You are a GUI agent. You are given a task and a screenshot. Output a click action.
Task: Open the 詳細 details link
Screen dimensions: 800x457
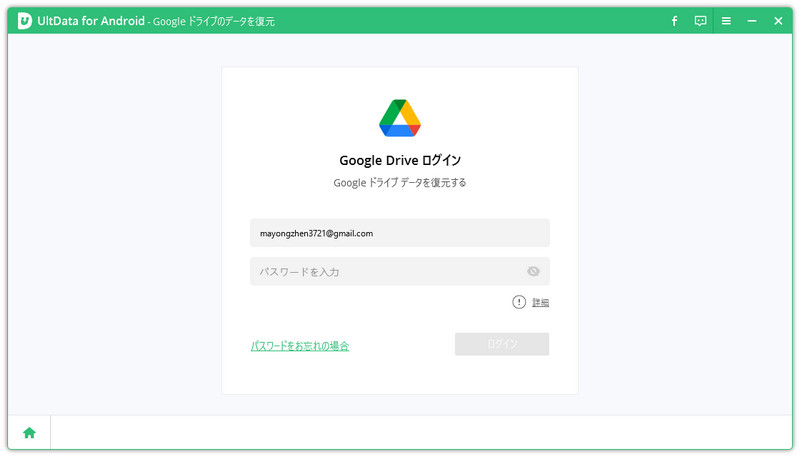coord(540,302)
